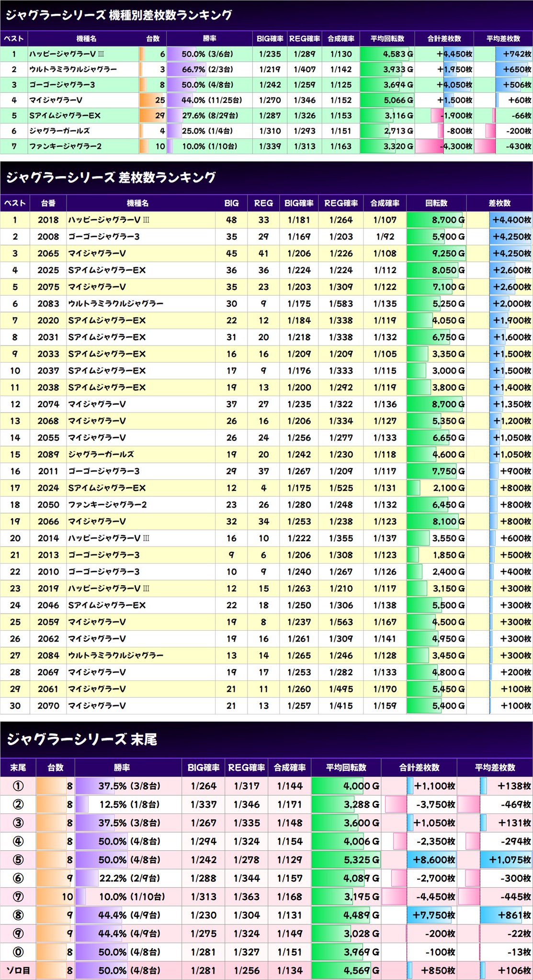Click the -3,750枚 total for last-digit ②
The width and height of the screenshot is (533, 980).
coord(436,804)
